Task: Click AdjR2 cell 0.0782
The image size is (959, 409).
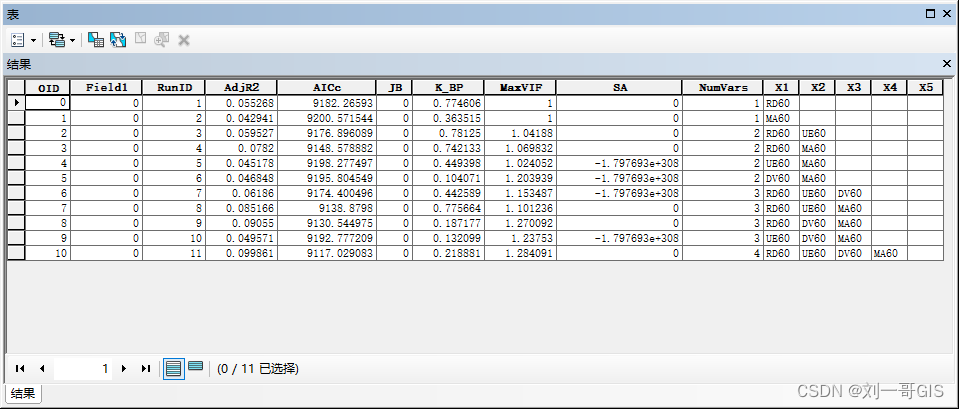Action: [x=241, y=148]
